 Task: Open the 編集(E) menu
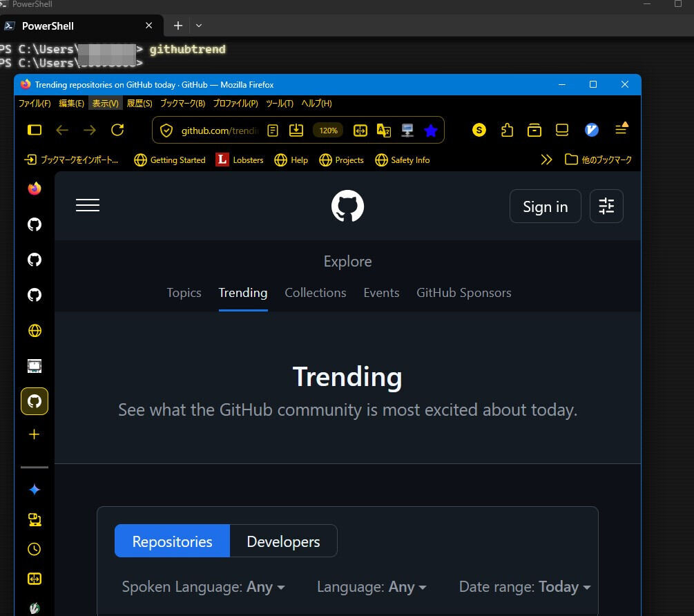pyautogui.click(x=71, y=104)
